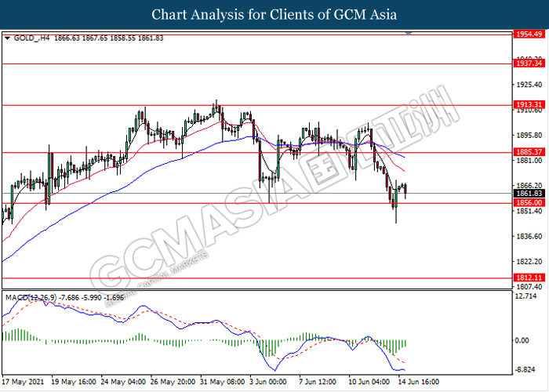The width and height of the screenshot is (549, 392).
Task: Click the current price tag 1861.83
Action: pyautogui.click(x=529, y=194)
